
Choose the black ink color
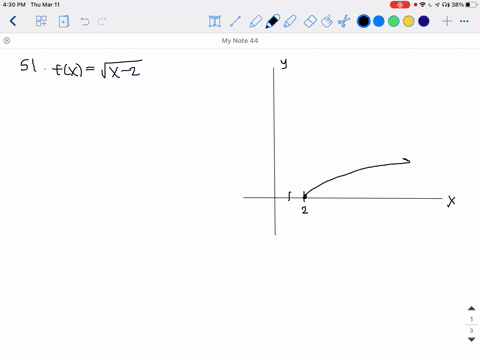(x=363, y=21)
